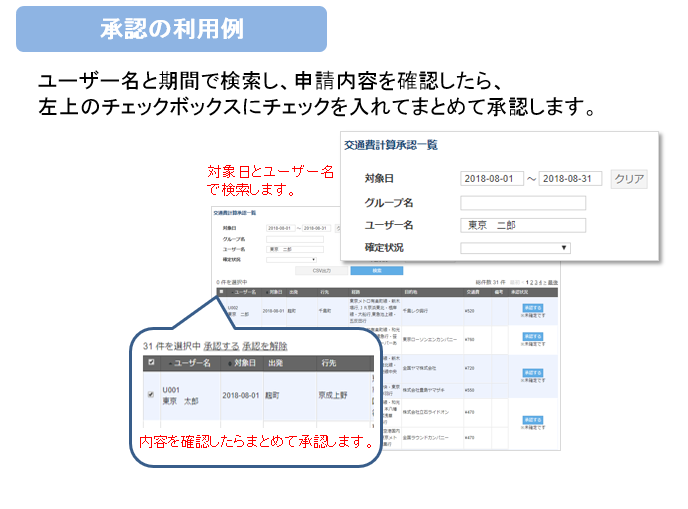The width and height of the screenshot is (688, 509).
Task: Click 承認する button in the ¥760 row
Action: [533, 337]
